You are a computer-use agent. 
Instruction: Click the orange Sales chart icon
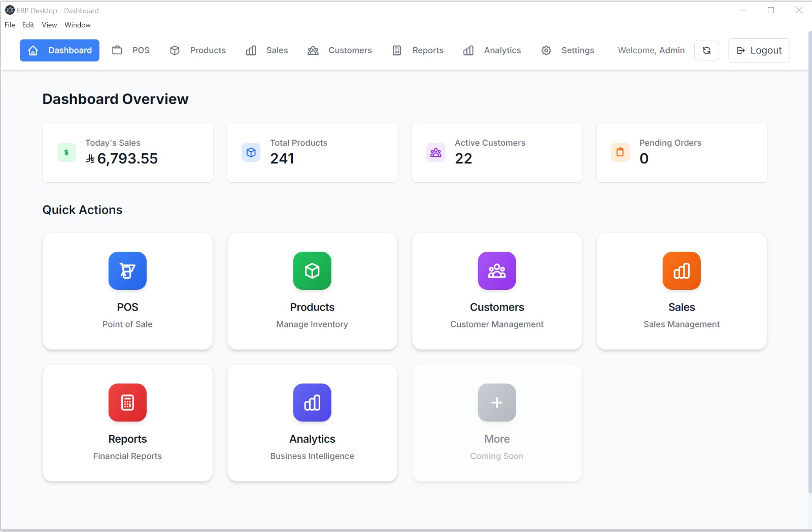pyautogui.click(x=682, y=271)
